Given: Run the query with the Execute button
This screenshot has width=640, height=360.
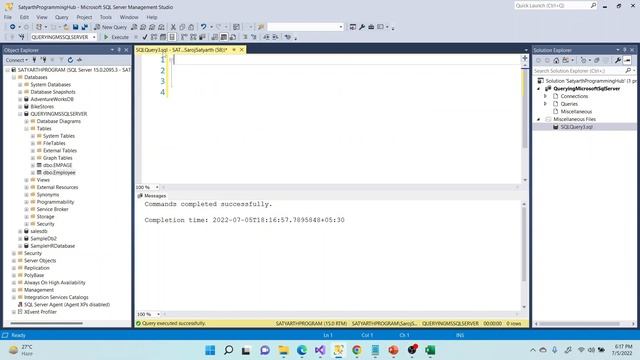Looking at the screenshot, I should [x=116, y=37].
